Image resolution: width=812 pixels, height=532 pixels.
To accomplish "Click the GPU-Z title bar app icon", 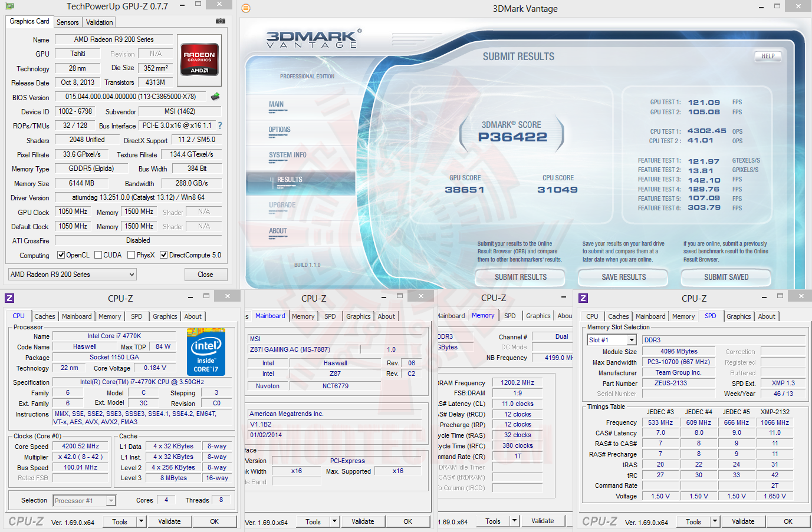I will tap(9, 6).
